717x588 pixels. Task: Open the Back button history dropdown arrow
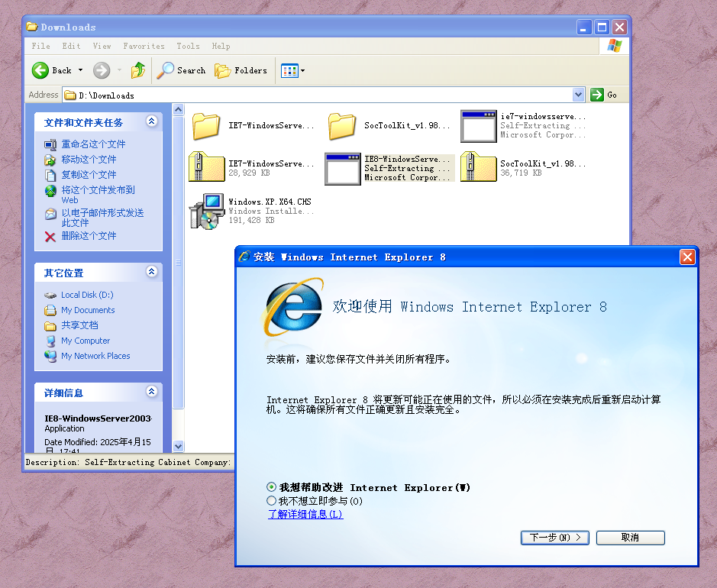pos(80,70)
